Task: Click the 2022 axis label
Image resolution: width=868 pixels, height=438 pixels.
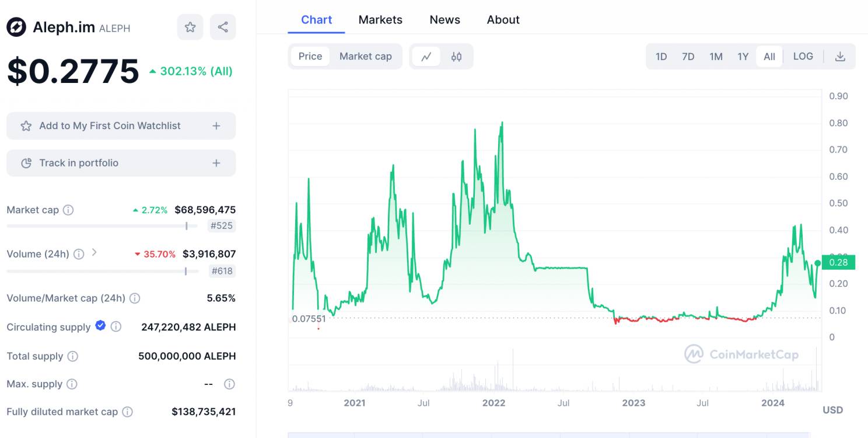Action: pos(494,403)
